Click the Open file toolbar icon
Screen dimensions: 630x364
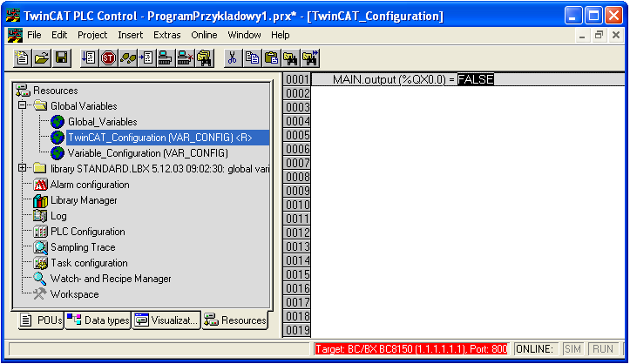42,58
